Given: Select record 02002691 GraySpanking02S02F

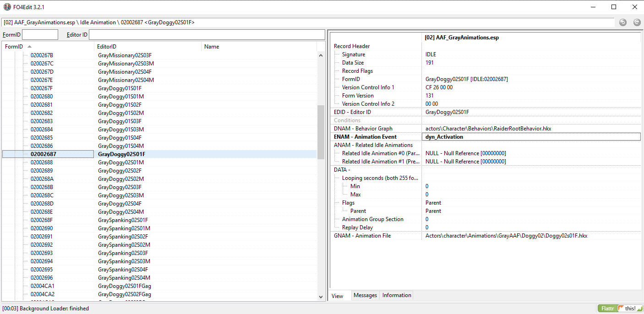Looking at the screenshot, I should [159, 237].
